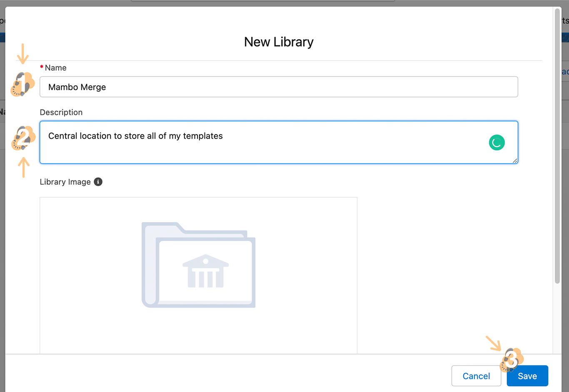The height and width of the screenshot is (392, 569).
Task: Click the red required asterisk by Name
Action: (x=42, y=67)
